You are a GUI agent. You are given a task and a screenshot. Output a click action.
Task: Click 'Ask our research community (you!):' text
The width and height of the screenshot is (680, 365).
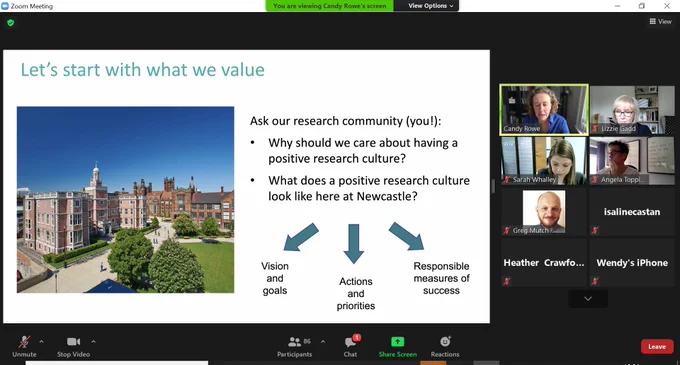point(345,121)
